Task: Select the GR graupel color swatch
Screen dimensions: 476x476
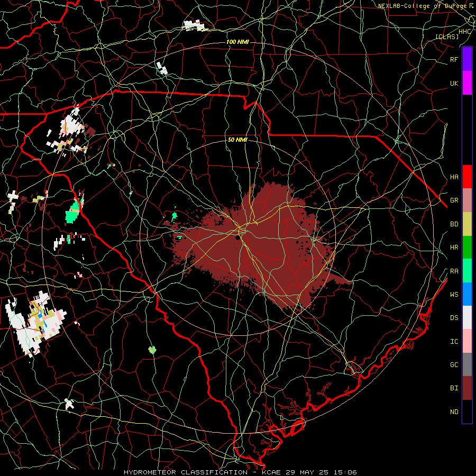Action: (467, 200)
